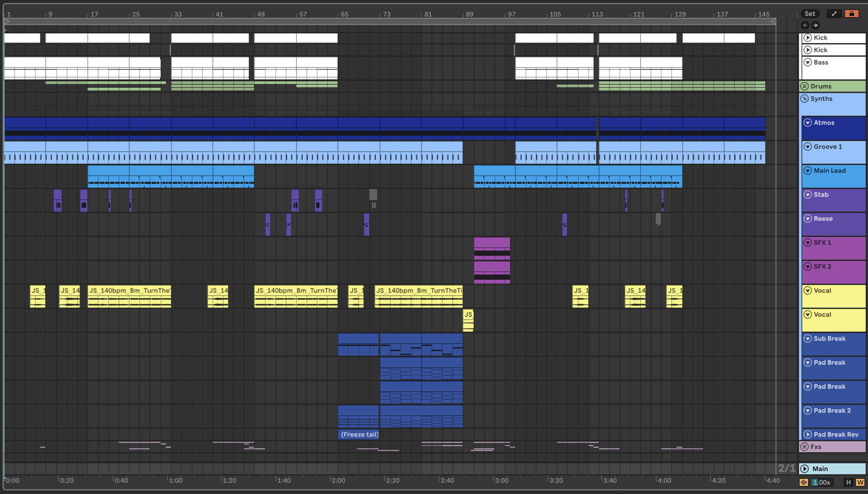Toggle the W width optimize button
The image size is (868, 494).
pyautogui.click(x=860, y=482)
